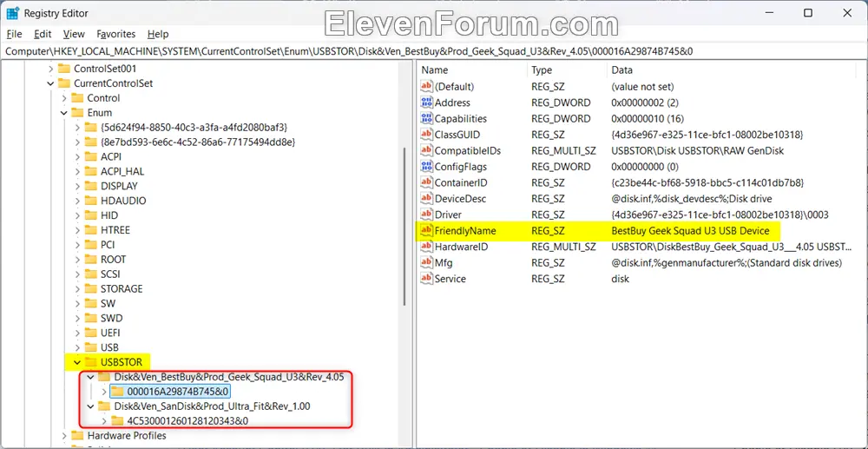Screen dimensions: 868x449
Task: Open the Favorites menu
Action: [x=115, y=34]
